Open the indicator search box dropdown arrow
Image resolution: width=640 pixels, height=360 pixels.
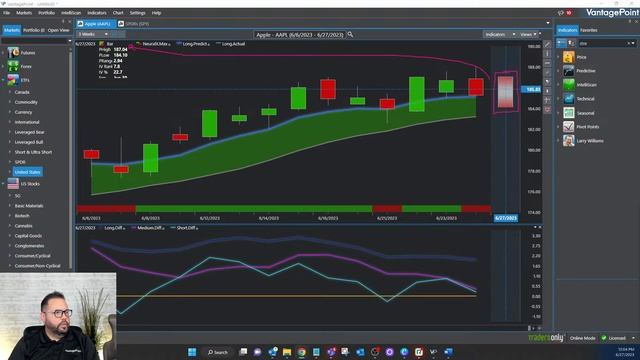(633, 43)
